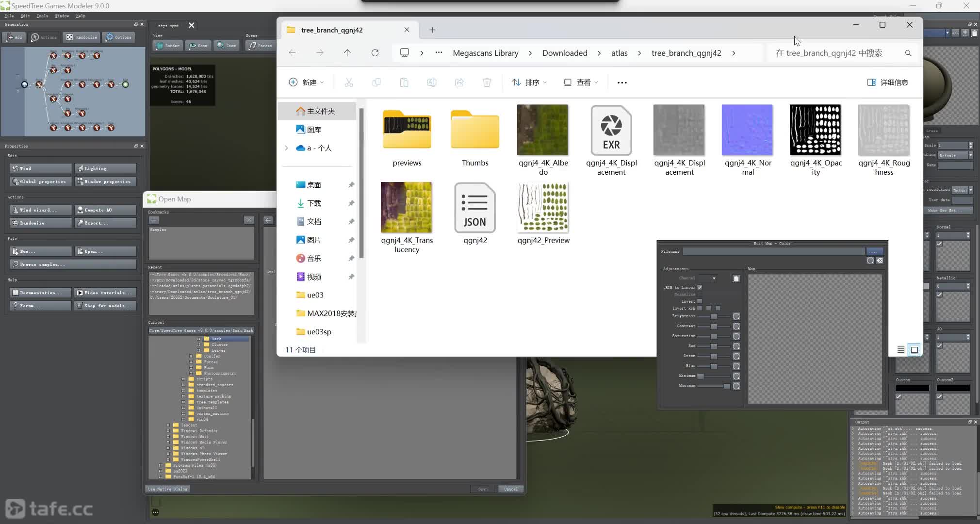Adjust the Maximum slider in Edit Map
This screenshot has width=980, height=524.
coord(714,386)
